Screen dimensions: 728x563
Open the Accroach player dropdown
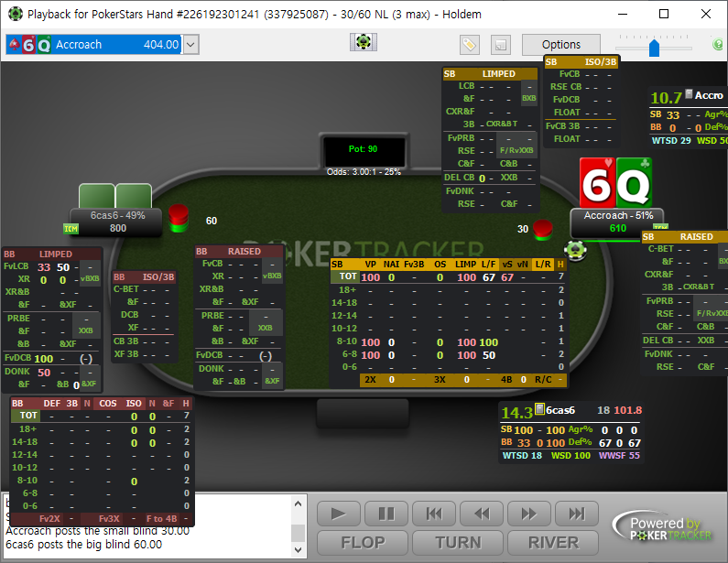coord(190,45)
